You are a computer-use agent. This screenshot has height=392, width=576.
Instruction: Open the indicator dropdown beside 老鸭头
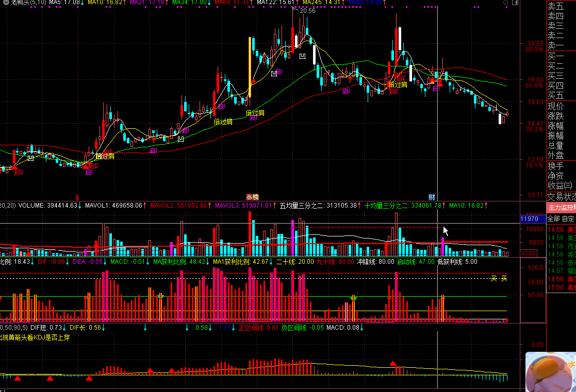tap(6, 2)
